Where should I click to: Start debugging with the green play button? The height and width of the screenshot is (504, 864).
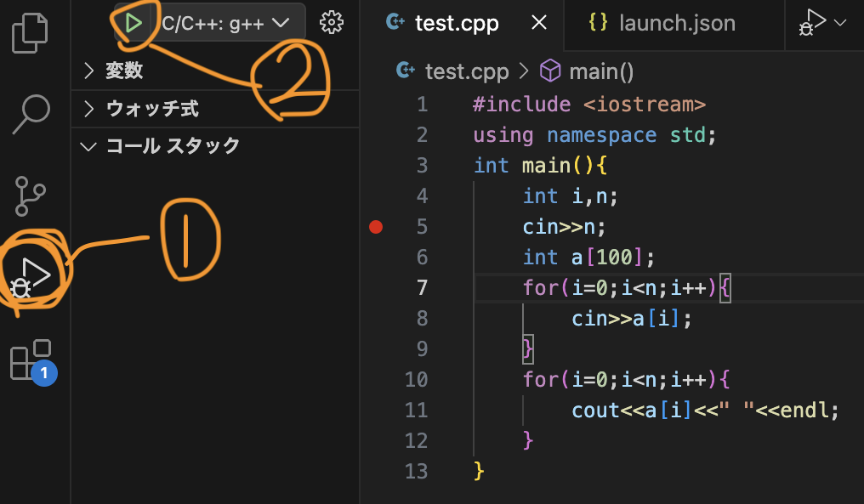tap(134, 23)
